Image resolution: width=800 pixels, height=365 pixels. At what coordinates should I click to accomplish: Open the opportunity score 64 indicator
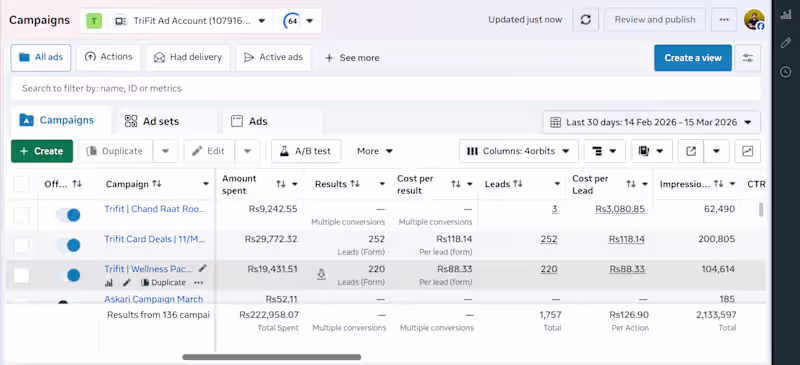(292, 21)
